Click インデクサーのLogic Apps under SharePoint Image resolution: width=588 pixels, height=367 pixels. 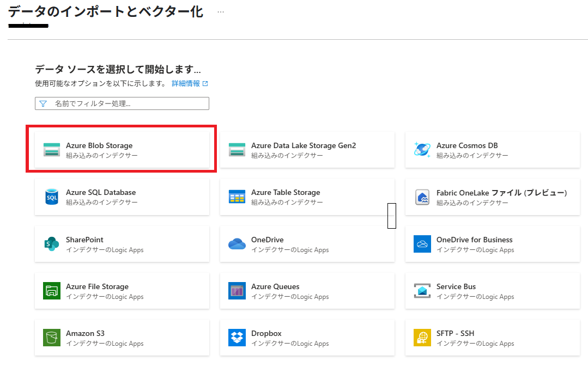click(105, 250)
